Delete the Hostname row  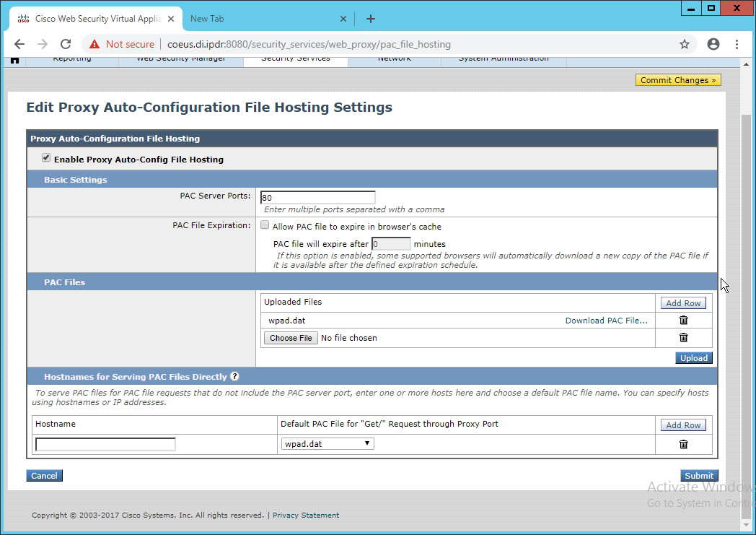coord(683,444)
